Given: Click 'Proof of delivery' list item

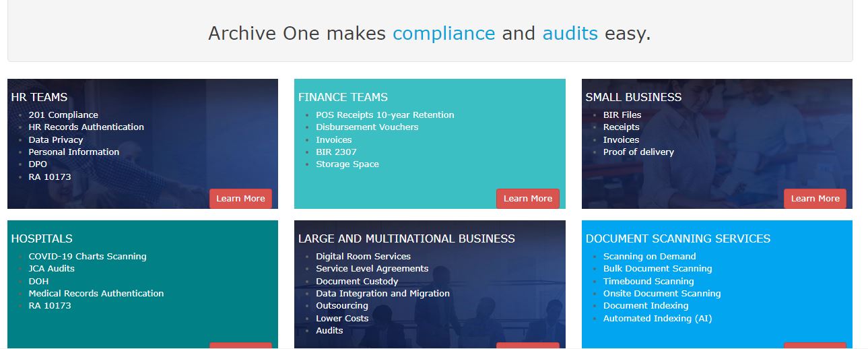Looking at the screenshot, I should [638, 152].
